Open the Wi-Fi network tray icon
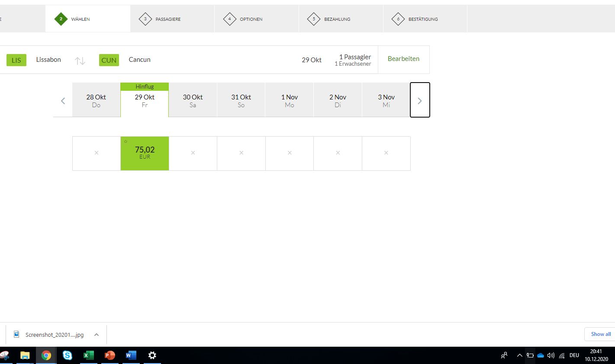The height and width of the screenshot is (364, 615). pos(562,355)
